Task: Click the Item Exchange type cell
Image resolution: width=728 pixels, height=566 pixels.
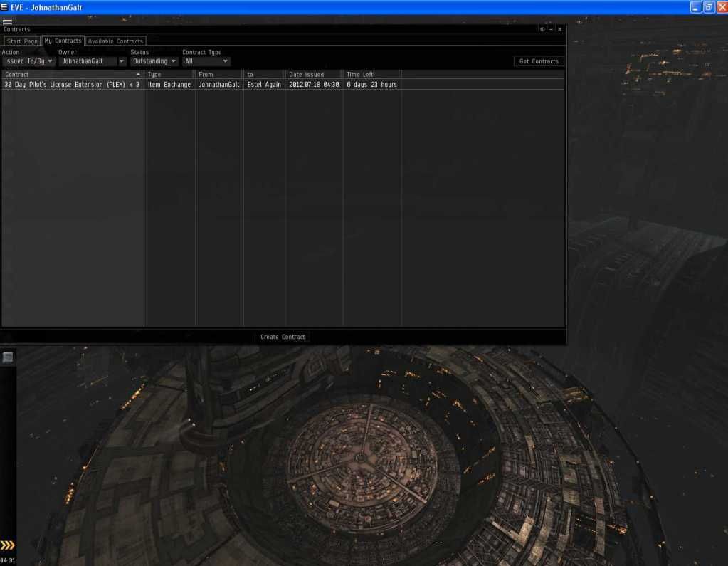Action: (169, 85)
